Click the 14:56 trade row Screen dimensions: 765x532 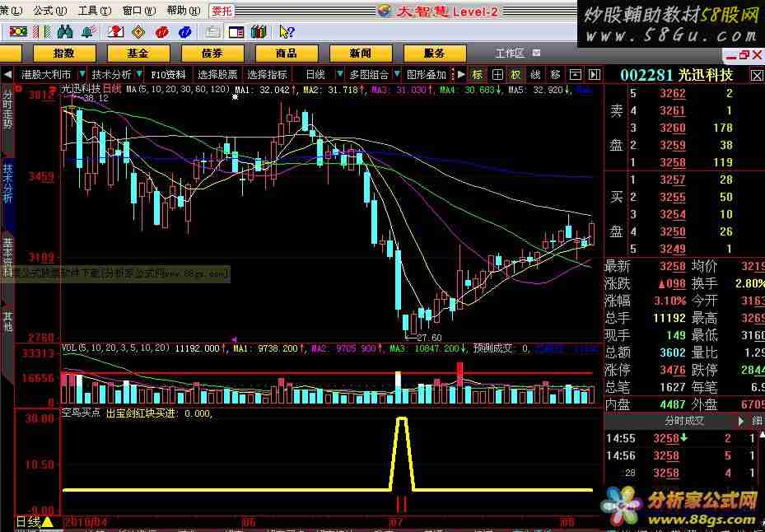[684, 456]
